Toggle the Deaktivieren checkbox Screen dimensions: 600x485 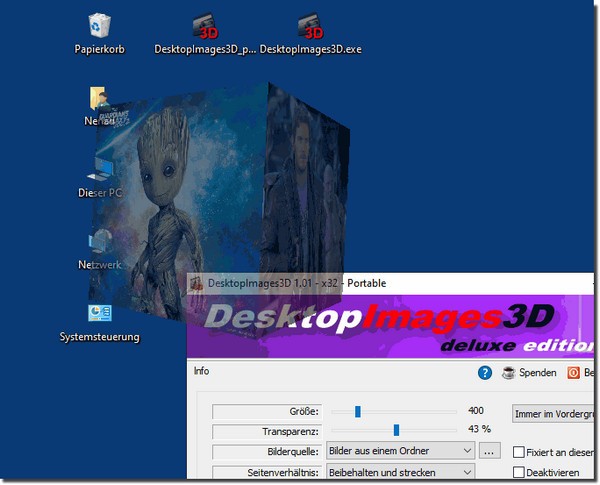click(519, 472)
